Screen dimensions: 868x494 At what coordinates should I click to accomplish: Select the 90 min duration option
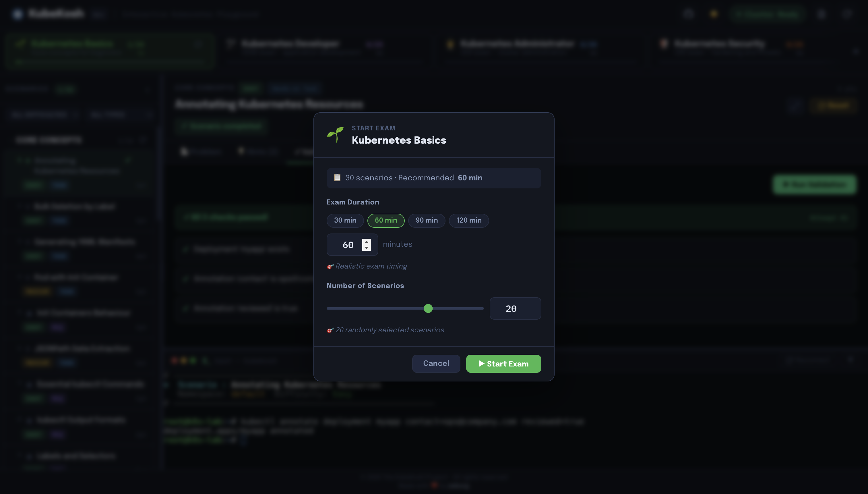coord(427,221)
